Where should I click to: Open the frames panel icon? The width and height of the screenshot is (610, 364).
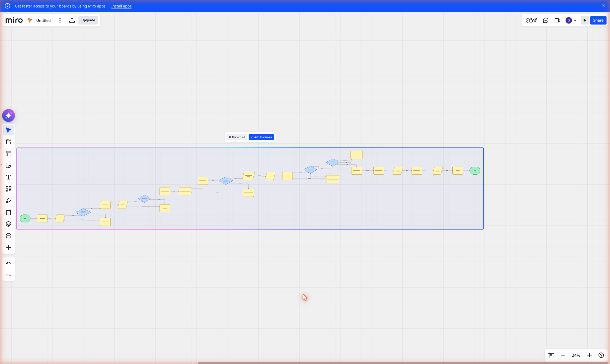551,355
